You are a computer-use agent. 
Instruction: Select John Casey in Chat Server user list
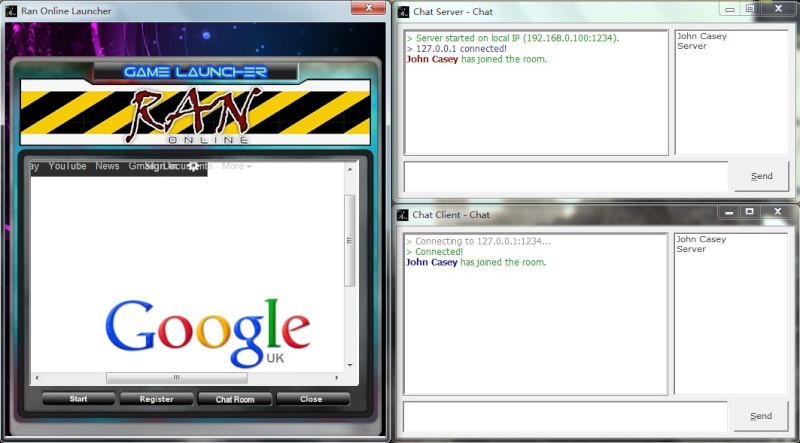[x=702, y=36]
